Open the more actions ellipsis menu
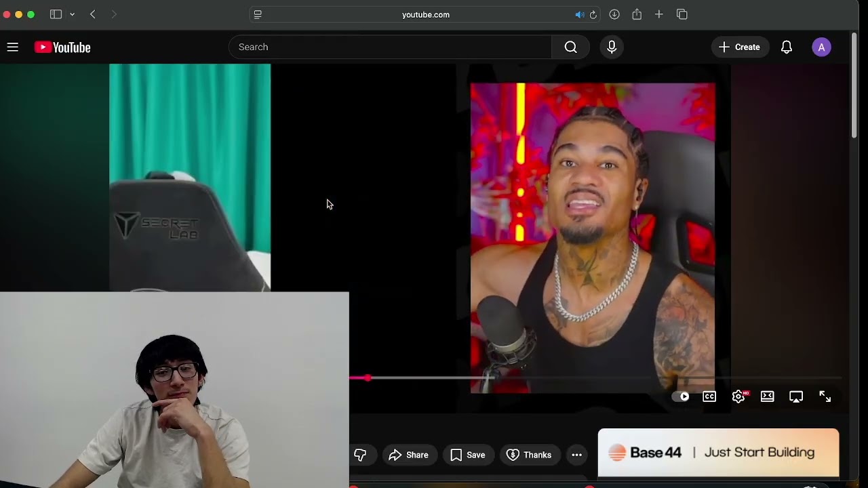The image size is (868, 488). pyautogui.click(x=576, y=455)
